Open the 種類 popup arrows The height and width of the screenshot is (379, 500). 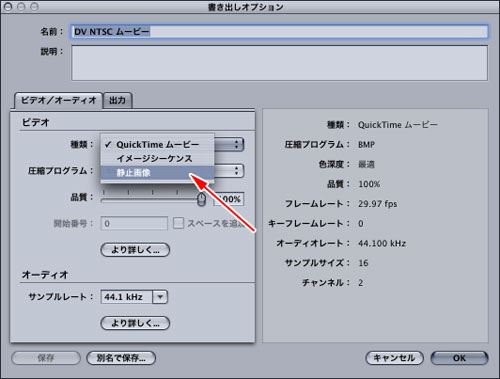pos(236,144)
